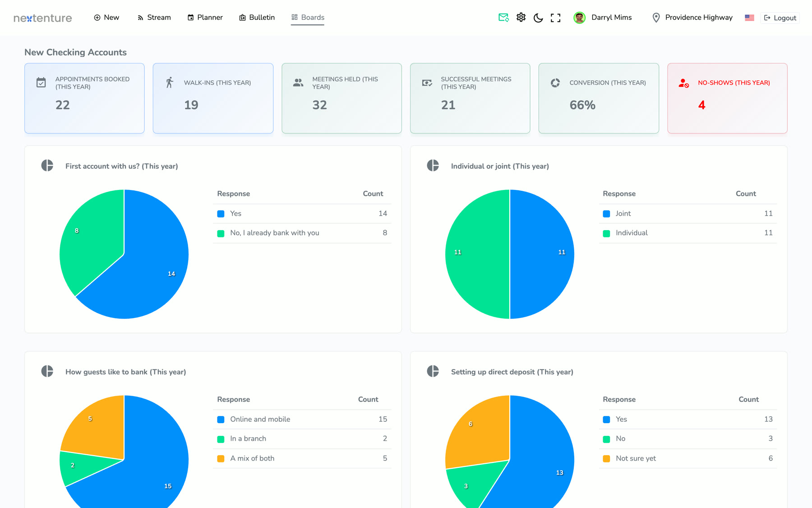
Task: Select the 'Online and mobile' response row
Action: (x=302, y=420)
